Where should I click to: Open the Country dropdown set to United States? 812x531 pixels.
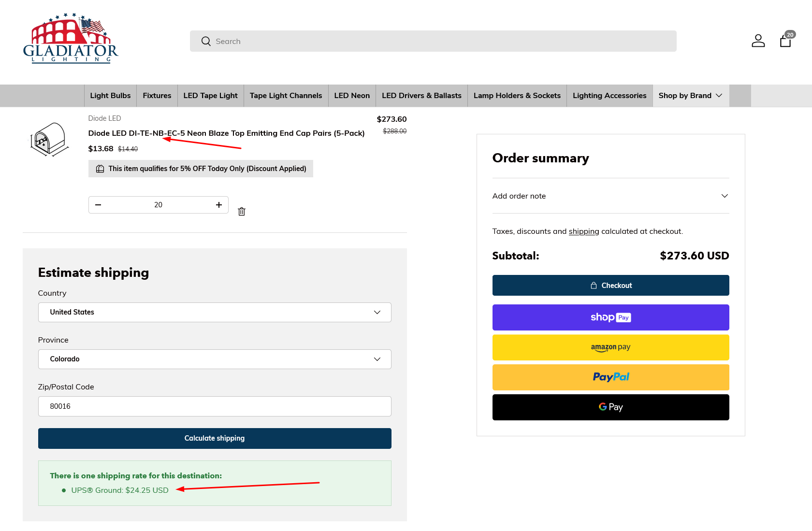(215, 313)
